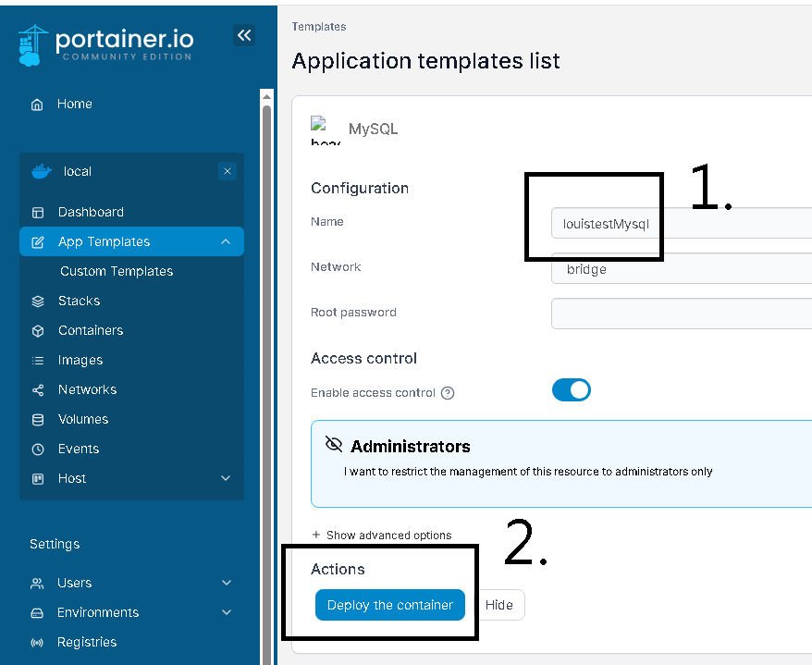
Task: Click the Docker whale icon beside local
Action: tap(42, 171)
